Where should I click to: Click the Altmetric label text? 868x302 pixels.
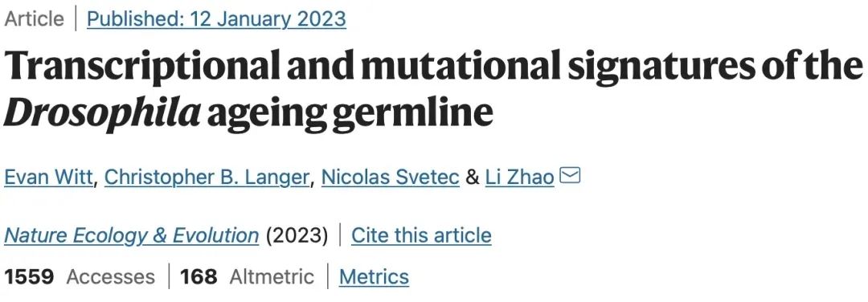(272, 276)
